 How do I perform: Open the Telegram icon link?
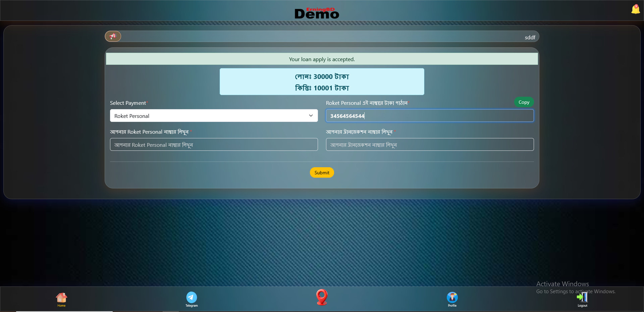coord(192,298)
